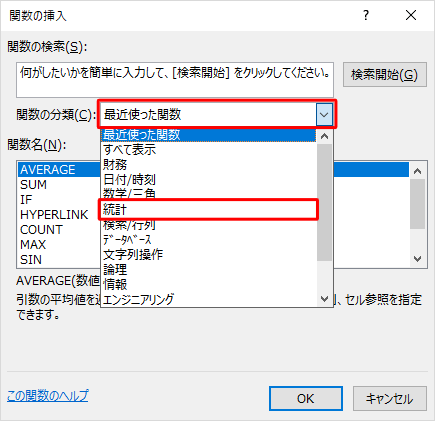Select SIN in function name list
Viewport: 435px width, 421px height.
pyautogui.click(x=59, y=260)
